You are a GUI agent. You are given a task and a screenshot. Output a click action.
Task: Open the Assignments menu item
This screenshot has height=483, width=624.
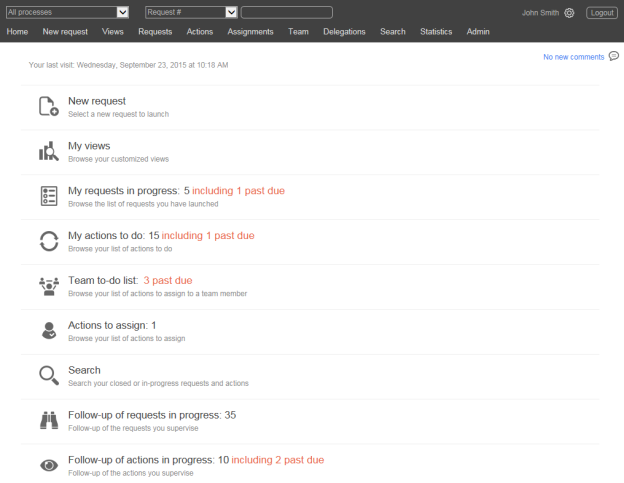coord(250,32)
